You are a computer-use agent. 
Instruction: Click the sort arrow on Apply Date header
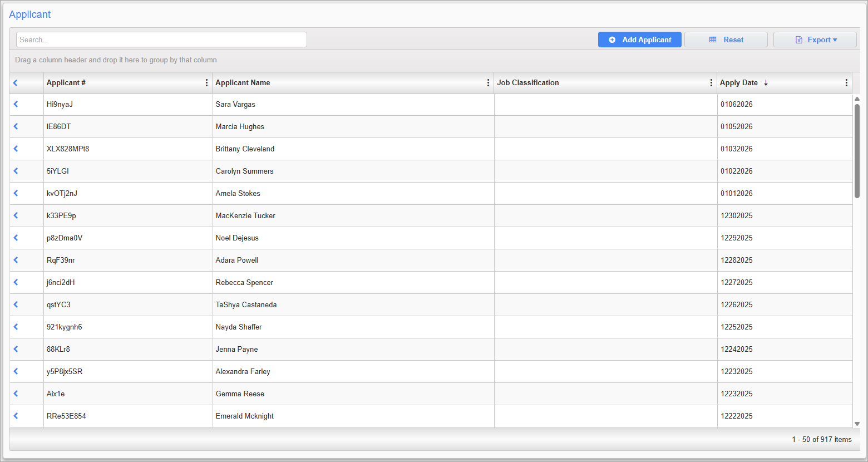pyautogui.click(x=766, y=82)
